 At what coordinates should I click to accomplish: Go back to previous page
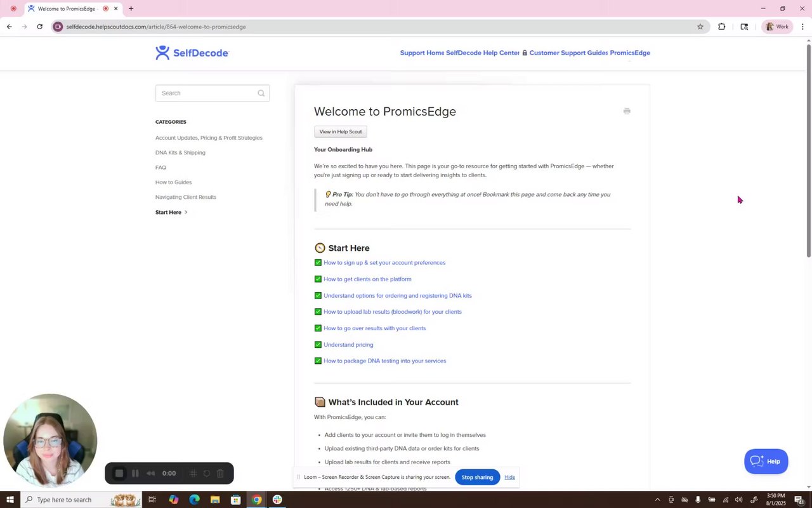(x=9, y=27)
